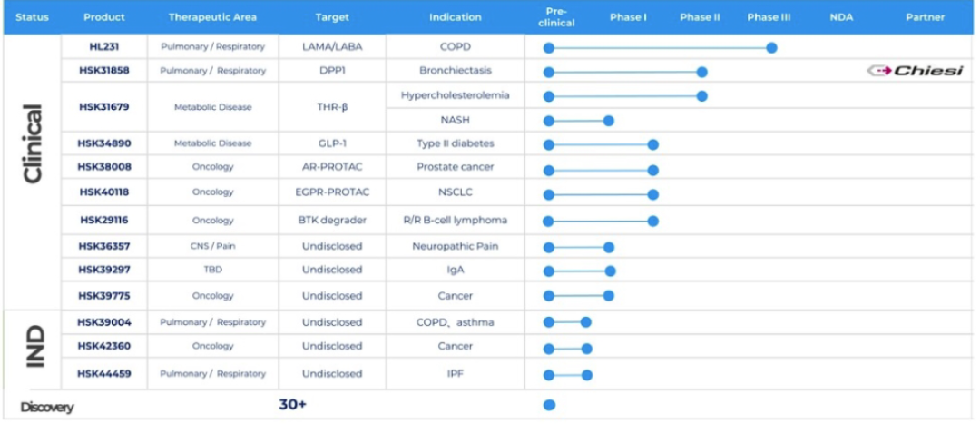Click the Phase II column header
980x424 pixels.
pyautogui.click(x=700, y=17)
